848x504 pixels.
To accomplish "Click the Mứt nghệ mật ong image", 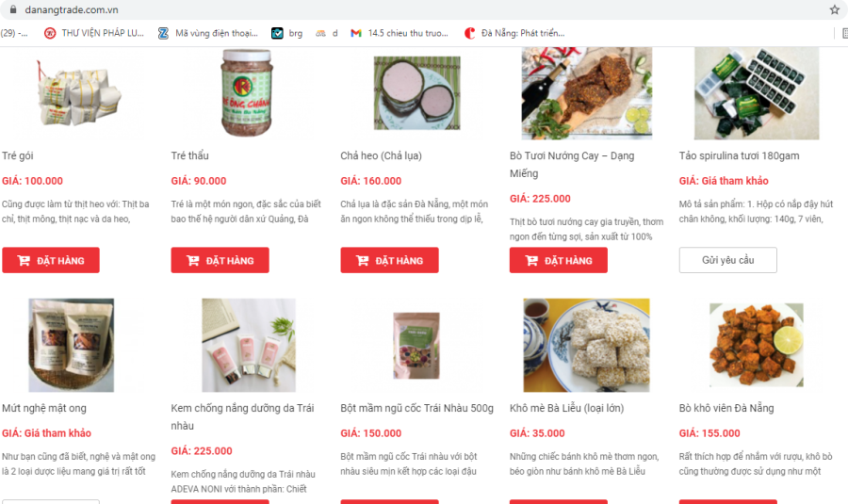I will coord(72,345).
